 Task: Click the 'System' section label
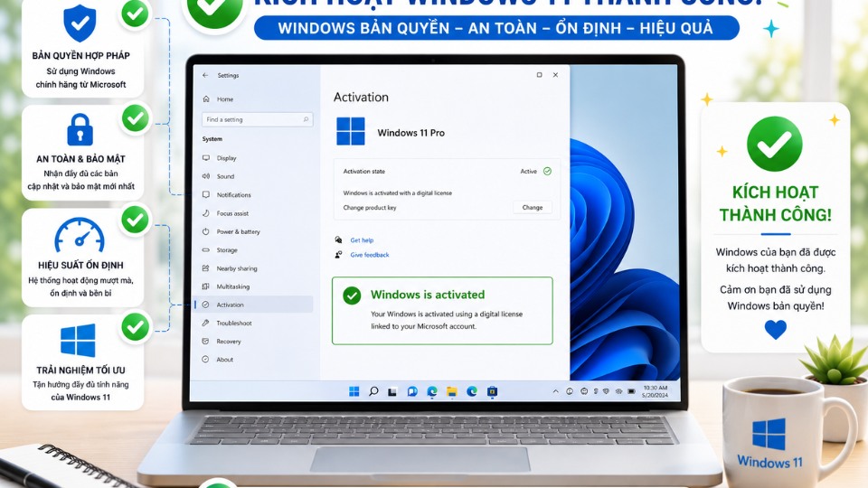tap(212, 139)
